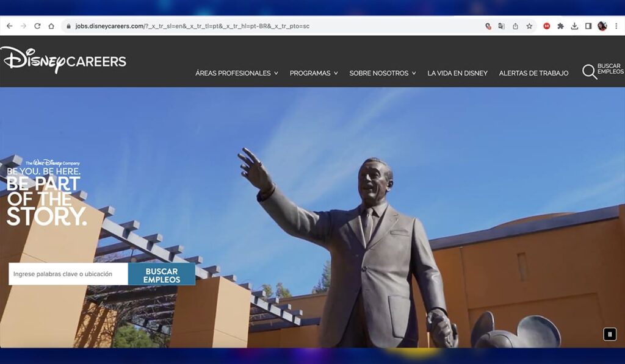
Task: Focus the keyword or location search field
Action: [68, 274]
